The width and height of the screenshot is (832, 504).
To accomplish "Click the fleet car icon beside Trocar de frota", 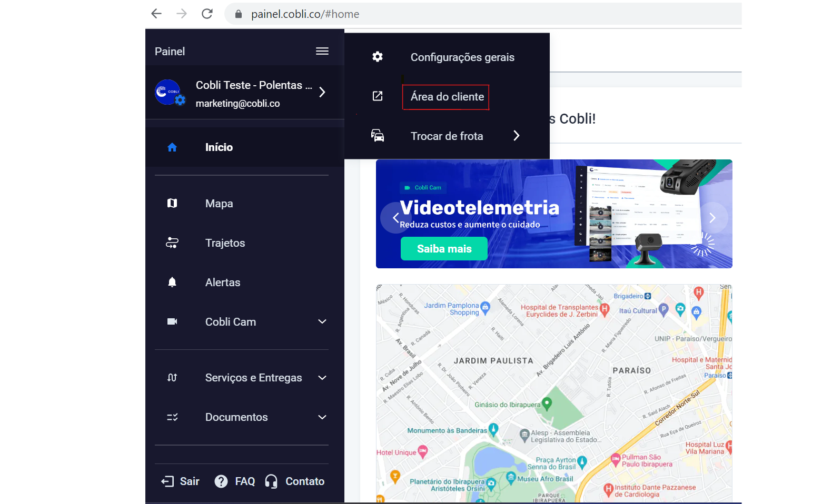I will [378, 136].
